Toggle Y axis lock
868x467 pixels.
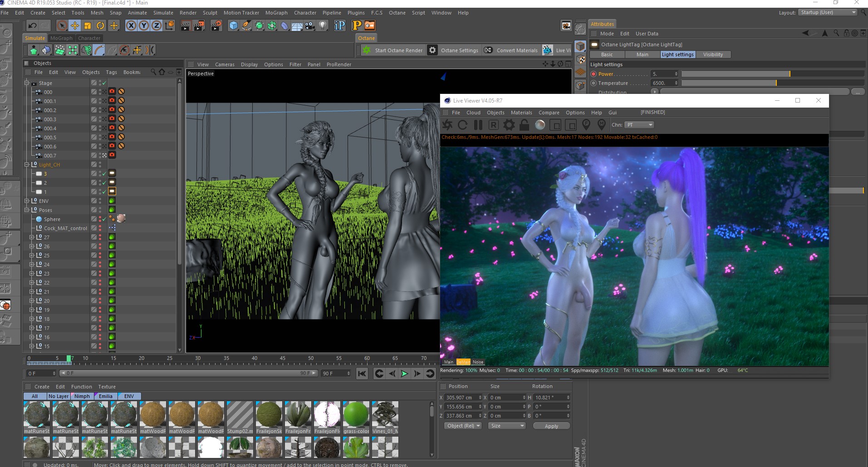pos(143,25)
